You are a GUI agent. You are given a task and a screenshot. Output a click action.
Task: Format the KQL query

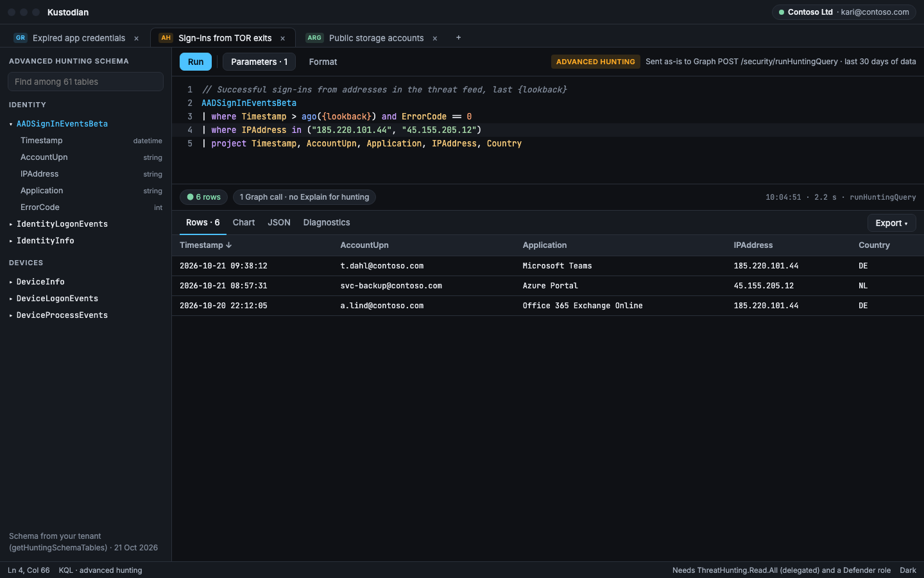(x=323, y=62)
